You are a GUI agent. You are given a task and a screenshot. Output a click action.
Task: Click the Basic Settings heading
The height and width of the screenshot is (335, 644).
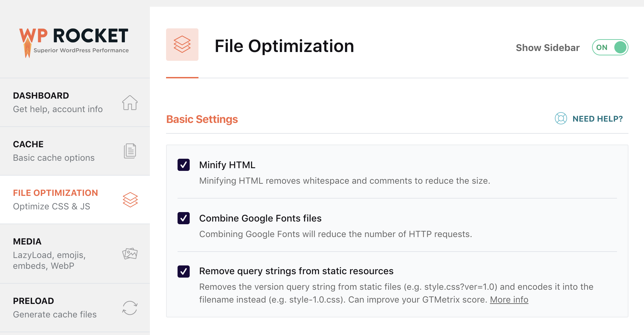click(x=202, y=119)
